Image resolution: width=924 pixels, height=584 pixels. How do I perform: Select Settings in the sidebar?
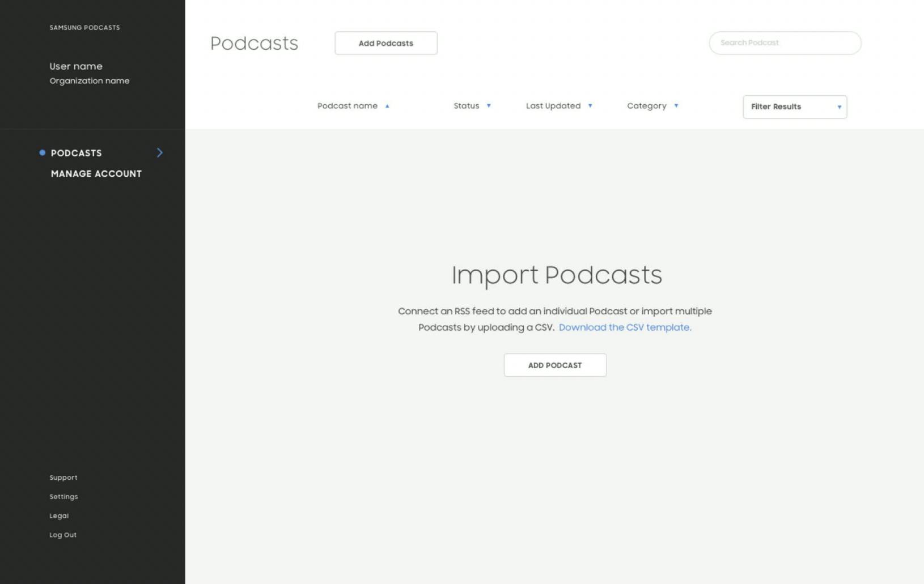point(63,496)
